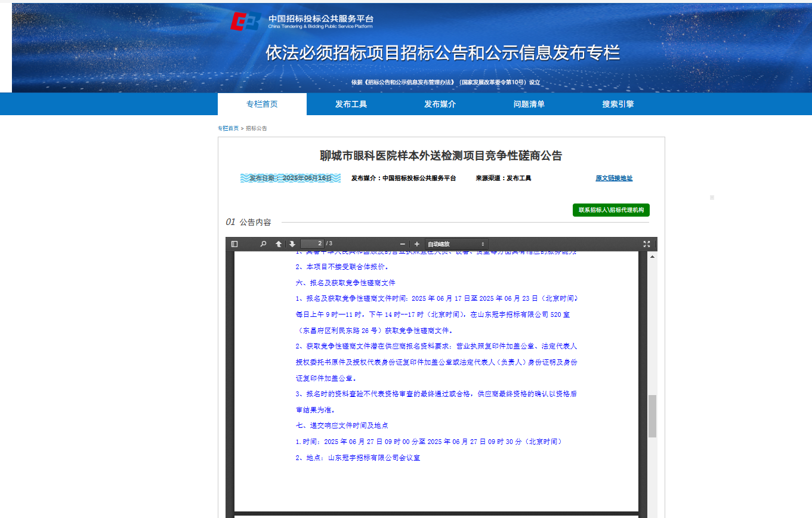The height and width of the screenshot is (518, 812).
Task: Open the 原文链接地址 link
Action: (615, 178)
